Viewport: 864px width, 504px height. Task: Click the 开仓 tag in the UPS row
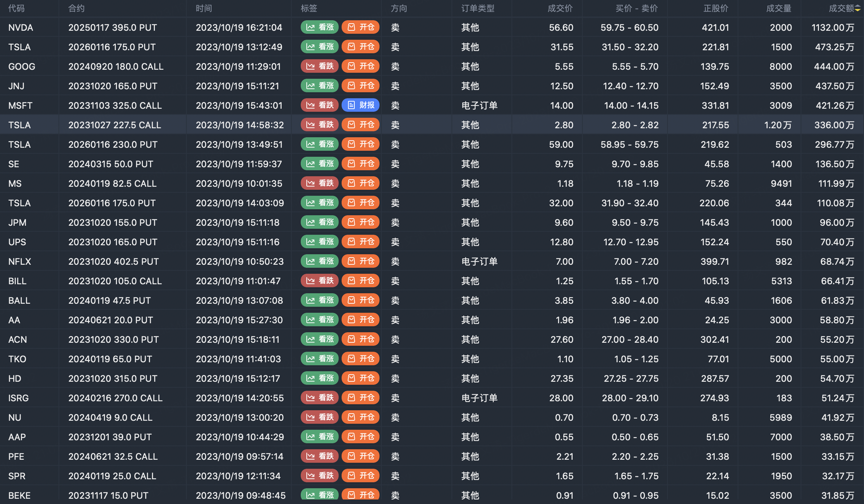361,241
